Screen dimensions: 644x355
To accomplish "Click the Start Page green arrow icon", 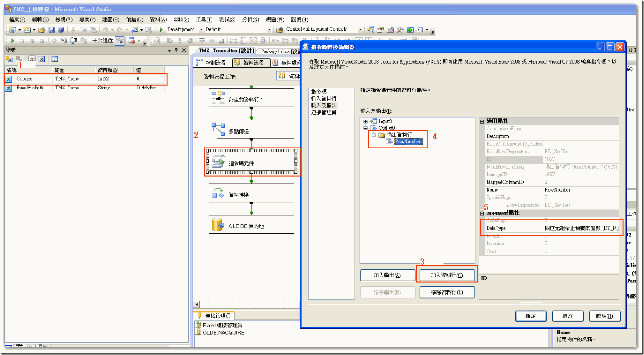I will pyautogui.click(x=410, y=30).
